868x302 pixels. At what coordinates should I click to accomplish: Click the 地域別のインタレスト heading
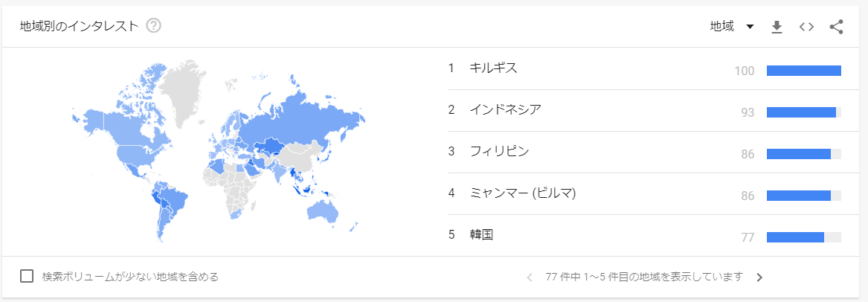tap(80, 26)
